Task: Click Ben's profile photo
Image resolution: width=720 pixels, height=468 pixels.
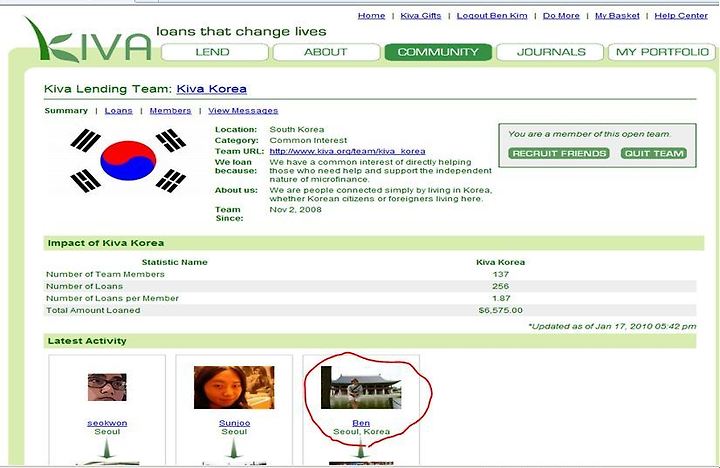Action: (361, 387)
